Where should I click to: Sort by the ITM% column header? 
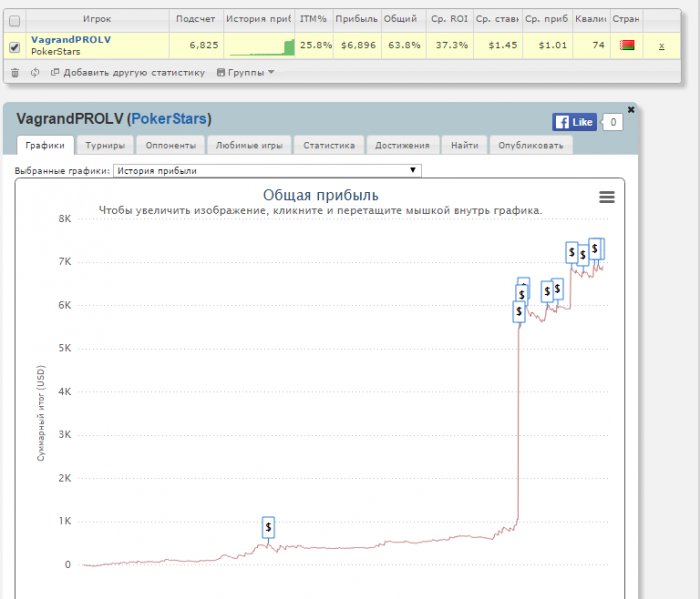coord(313,19)
